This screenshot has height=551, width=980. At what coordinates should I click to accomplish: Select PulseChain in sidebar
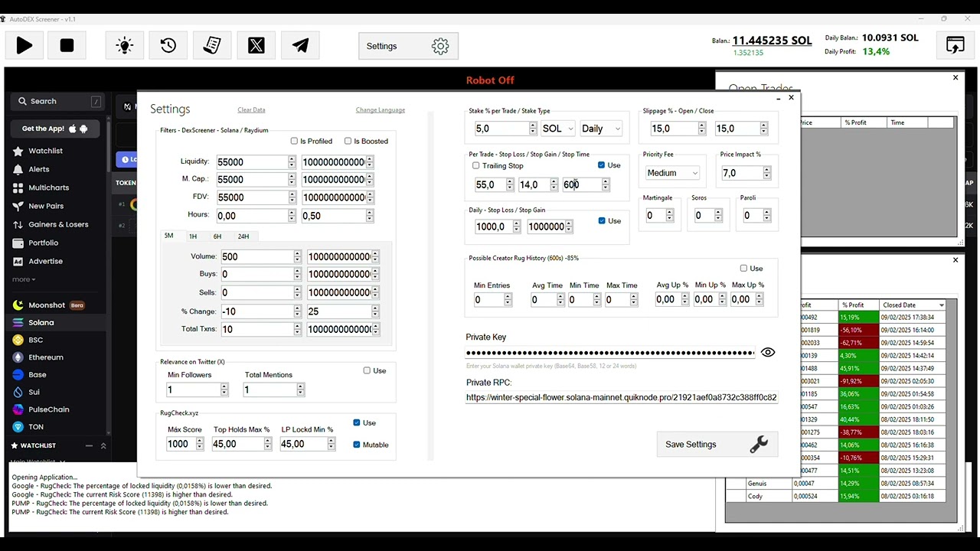tap(48, 409)
